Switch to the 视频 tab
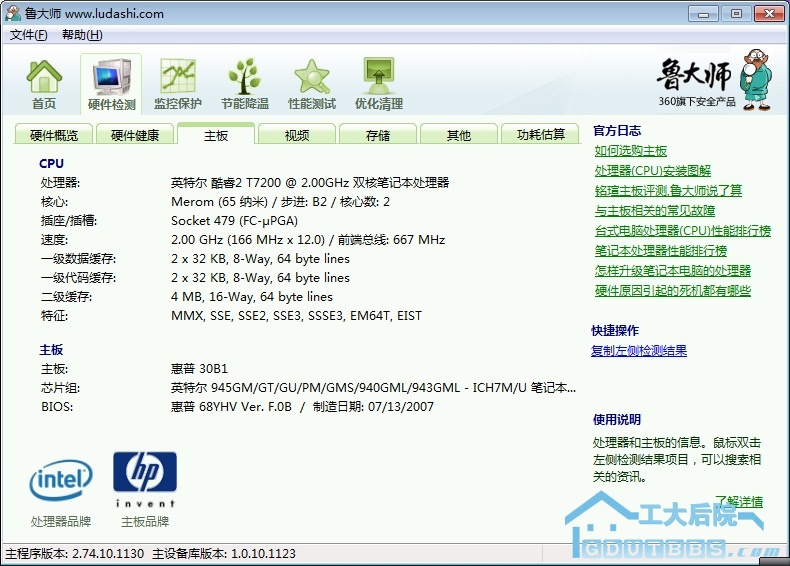 [297, 135]
